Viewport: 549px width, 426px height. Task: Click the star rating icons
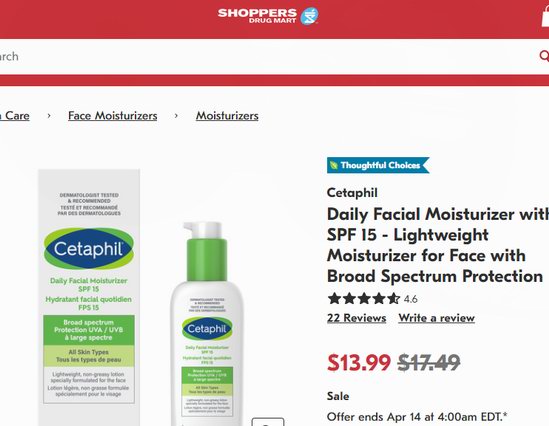click(x=364, y=299)
